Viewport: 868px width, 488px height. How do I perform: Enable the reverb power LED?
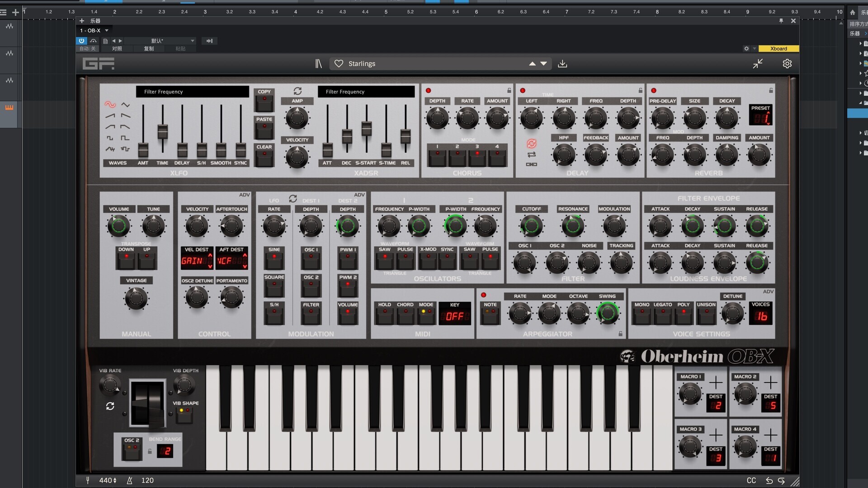(x=654, y=90)
